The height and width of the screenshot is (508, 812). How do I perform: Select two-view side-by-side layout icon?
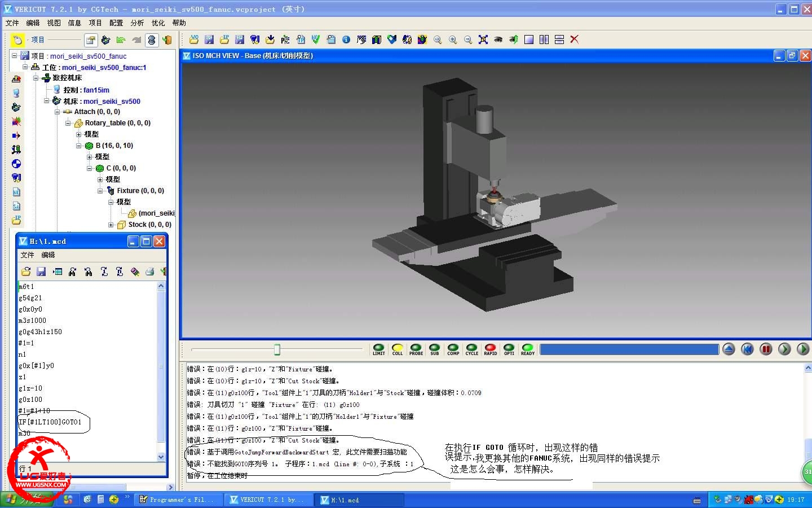click(x=544, y=40)
